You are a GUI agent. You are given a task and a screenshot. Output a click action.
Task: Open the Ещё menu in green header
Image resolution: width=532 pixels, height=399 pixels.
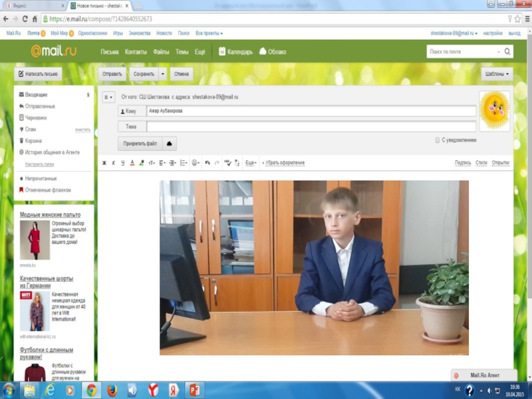200,52
